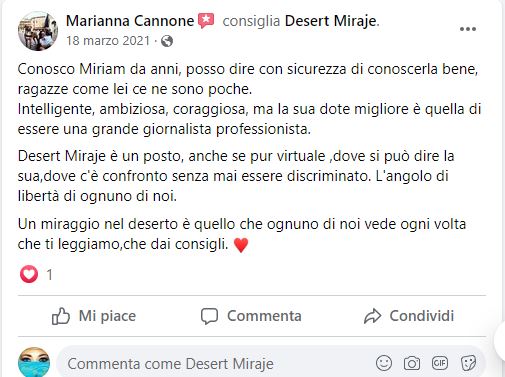Screen dimensions: 505x377
Task: Open the GIF picker icon
Action: click(x=440, y=363)
